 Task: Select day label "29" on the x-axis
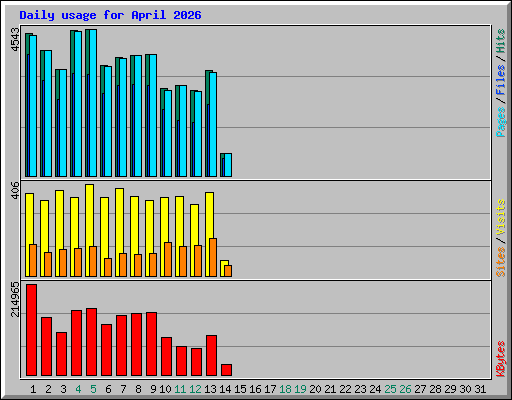(450, 389)
